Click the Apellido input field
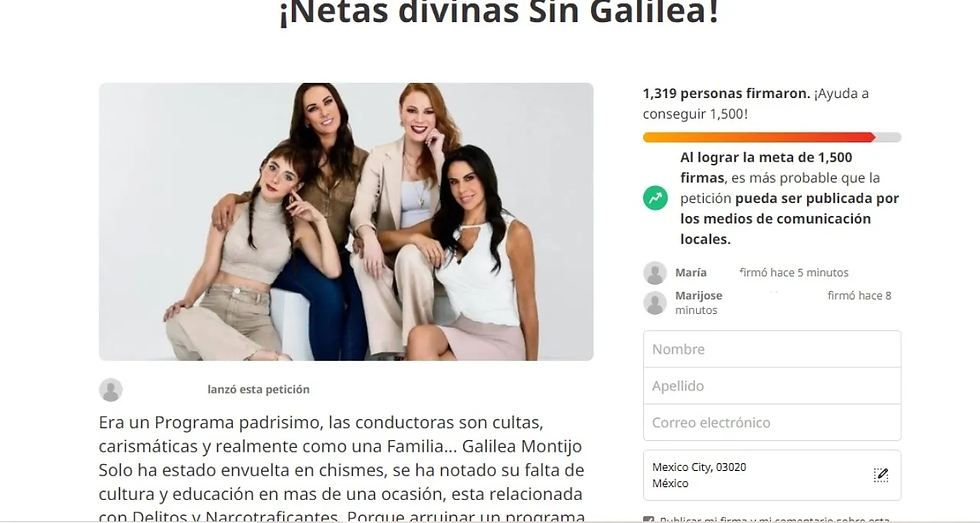This screenshot has height=523, width=980. [772, 386]
